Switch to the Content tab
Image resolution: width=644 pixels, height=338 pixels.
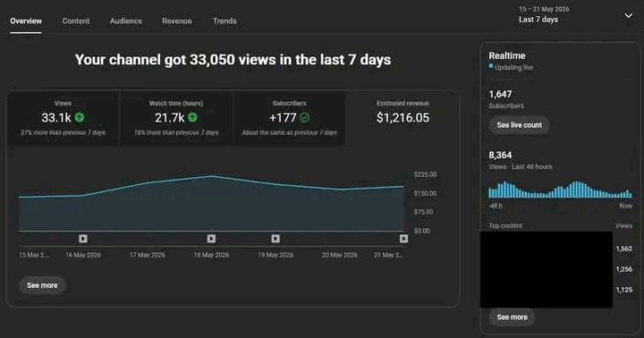(x=75, y=21)
